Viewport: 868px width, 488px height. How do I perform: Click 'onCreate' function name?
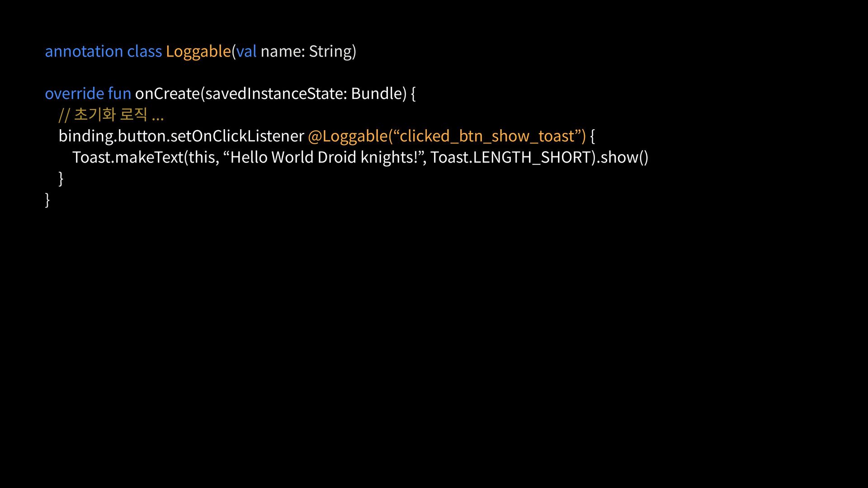click(x=167, y=94)
